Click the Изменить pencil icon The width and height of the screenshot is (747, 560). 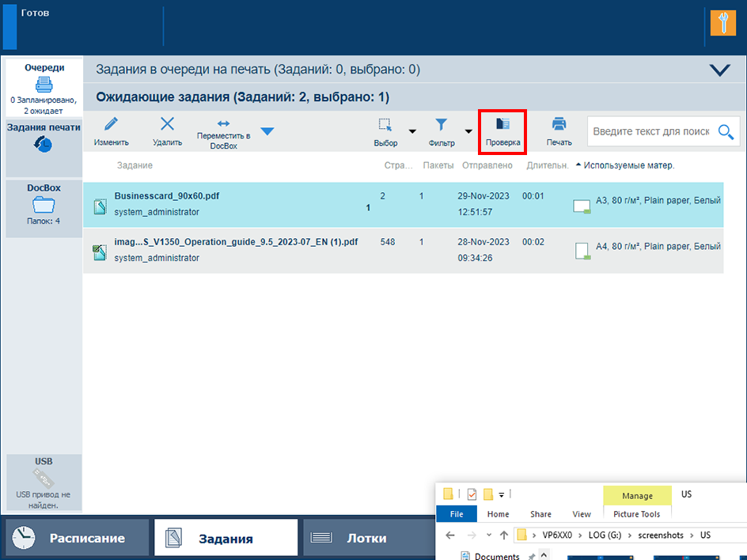(111, 124)
